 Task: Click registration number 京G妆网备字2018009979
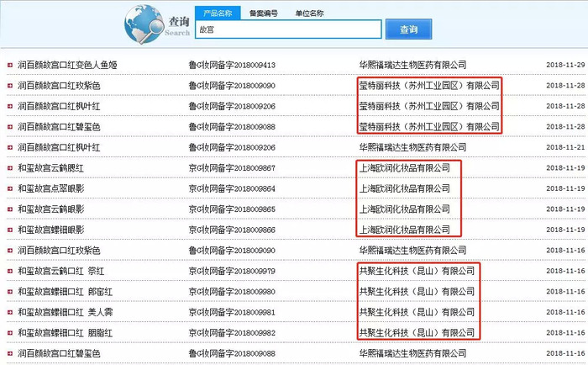click(x=232, y=271)
